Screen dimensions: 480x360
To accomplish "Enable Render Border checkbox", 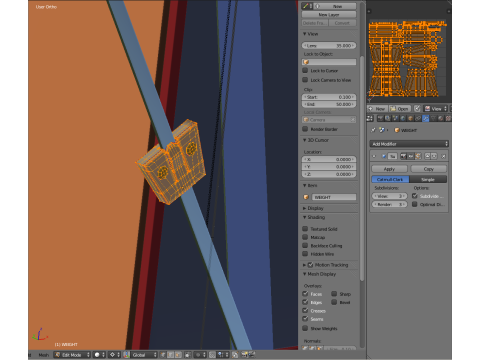I will pos(305,129).
